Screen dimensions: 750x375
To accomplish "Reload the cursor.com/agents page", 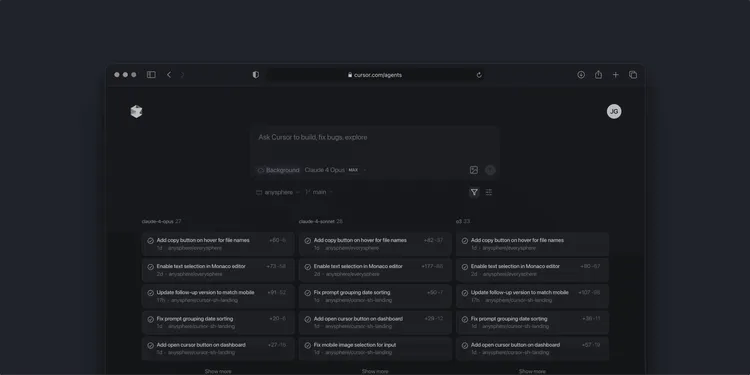I will click(x=479, y=75).
